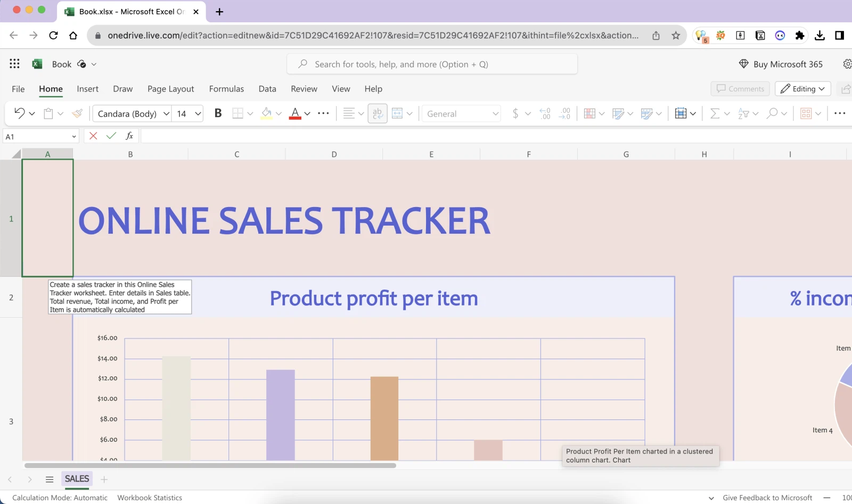
Task: Toggle Bold formatting
Action: pos(218,113)
